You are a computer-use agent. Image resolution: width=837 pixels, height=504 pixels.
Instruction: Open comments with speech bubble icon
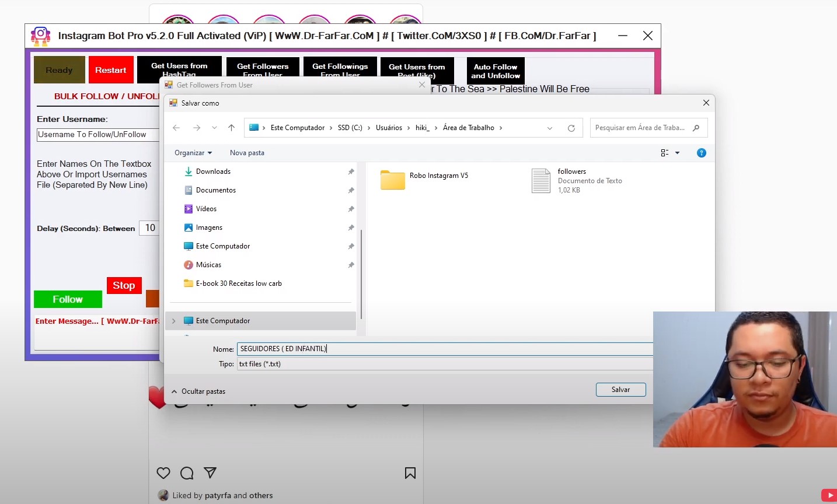click(x=187, y=473)
